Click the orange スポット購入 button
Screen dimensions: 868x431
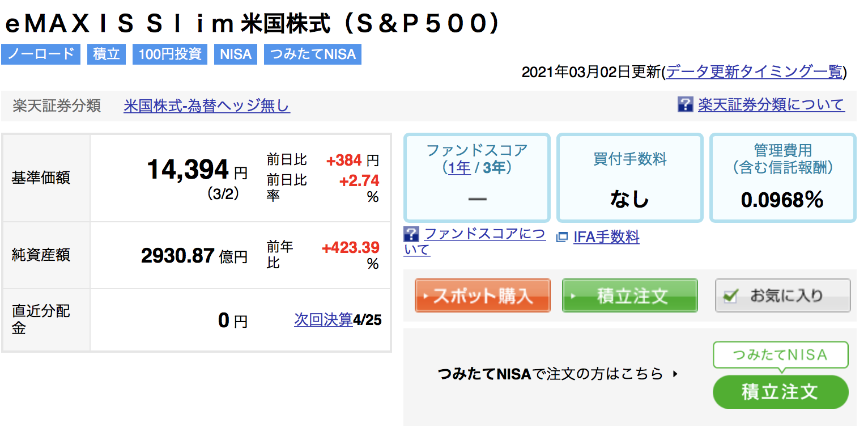[x=483, y=295]
